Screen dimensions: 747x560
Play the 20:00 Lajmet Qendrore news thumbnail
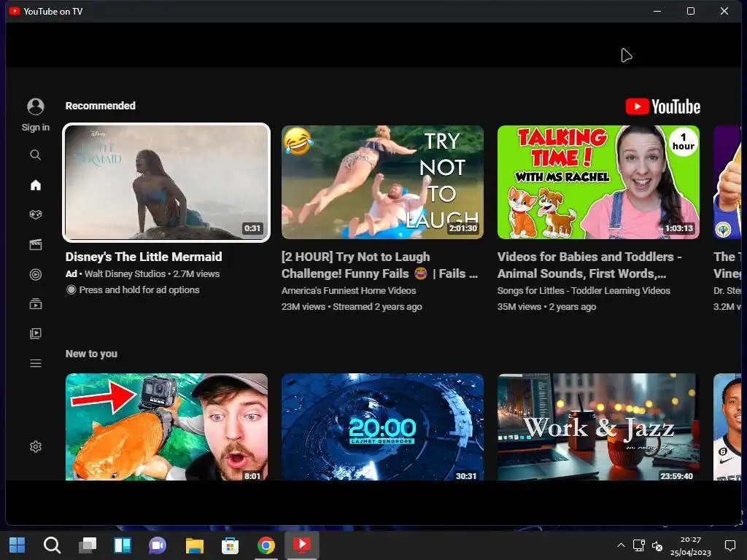coord(382,427)
